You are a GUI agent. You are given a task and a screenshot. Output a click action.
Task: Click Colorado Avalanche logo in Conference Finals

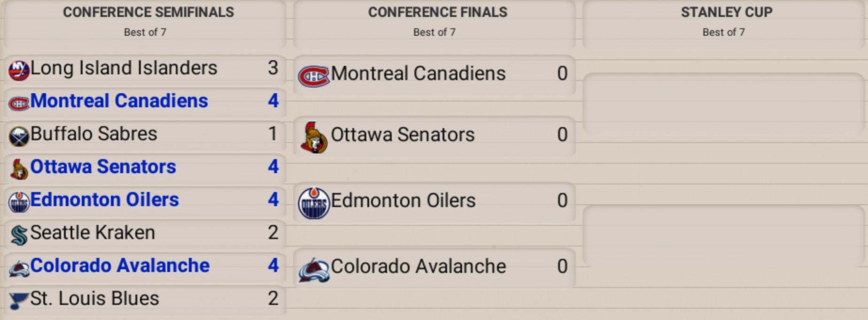[313, 270]
